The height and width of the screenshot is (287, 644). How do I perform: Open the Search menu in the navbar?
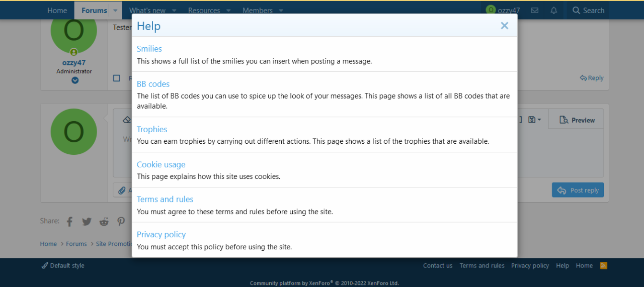click(588, 11)
